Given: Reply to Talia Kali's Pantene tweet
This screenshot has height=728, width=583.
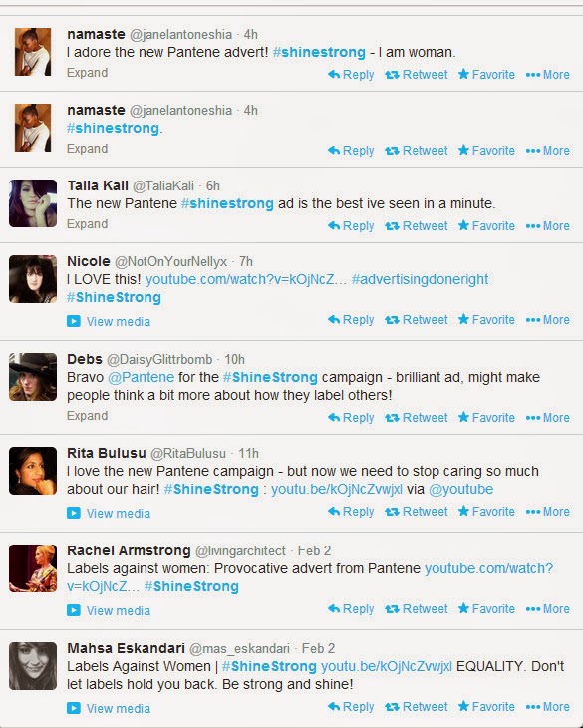Looking at the screenshot, I should [x=351, y=226].
